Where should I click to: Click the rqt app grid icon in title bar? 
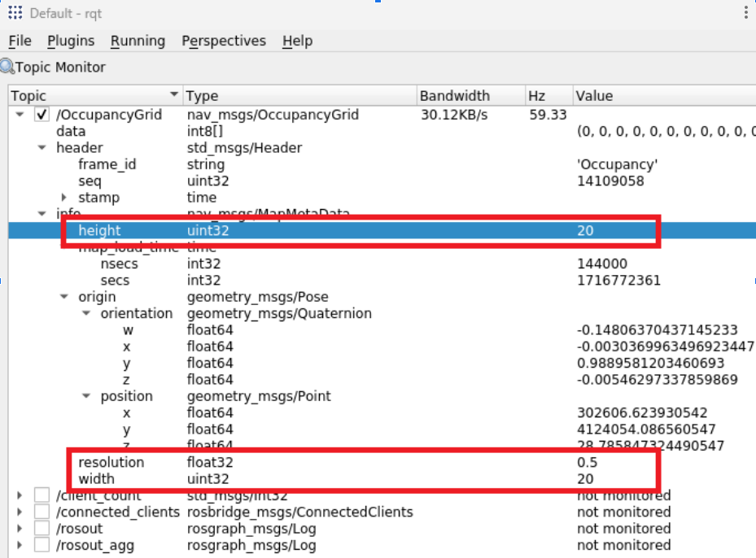(x=15, y=13)
